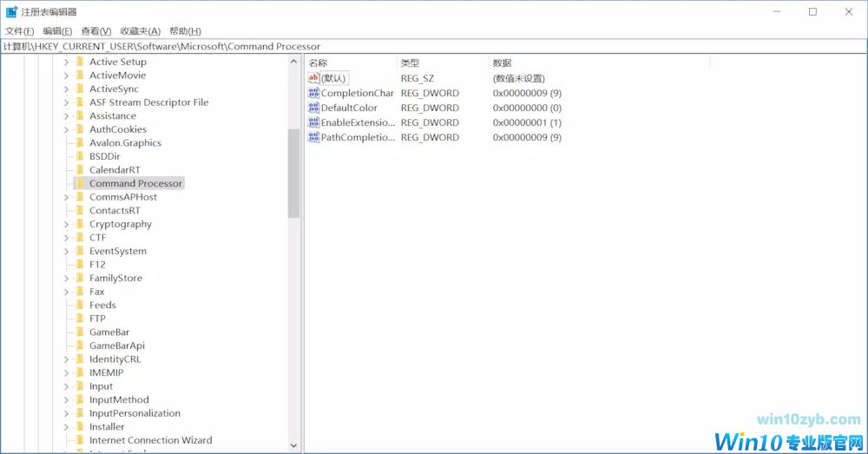Expand the Active Setup key
Viewport: 868px width, 454px height.
pos(67,62)
